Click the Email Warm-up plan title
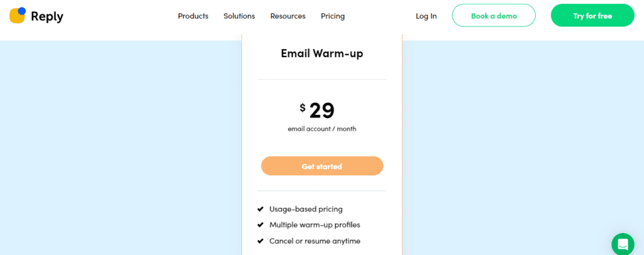This screenshot has height=255, width=644. [x=322, y=54]
